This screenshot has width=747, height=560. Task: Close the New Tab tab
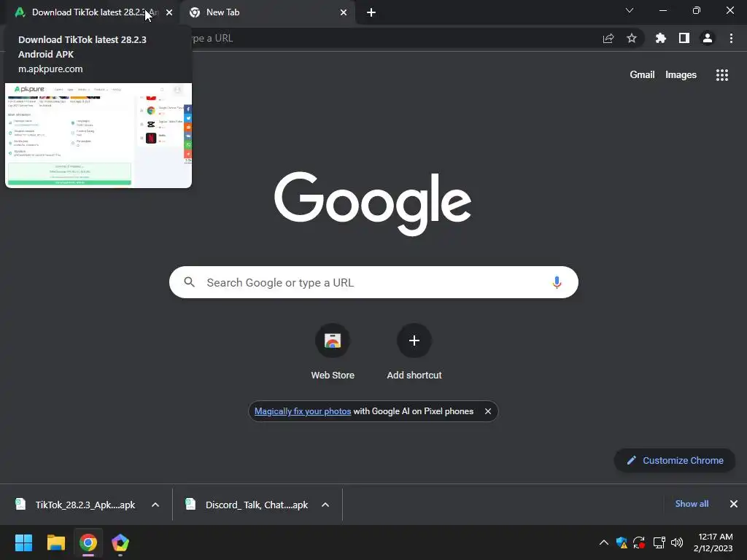[344, 12]
